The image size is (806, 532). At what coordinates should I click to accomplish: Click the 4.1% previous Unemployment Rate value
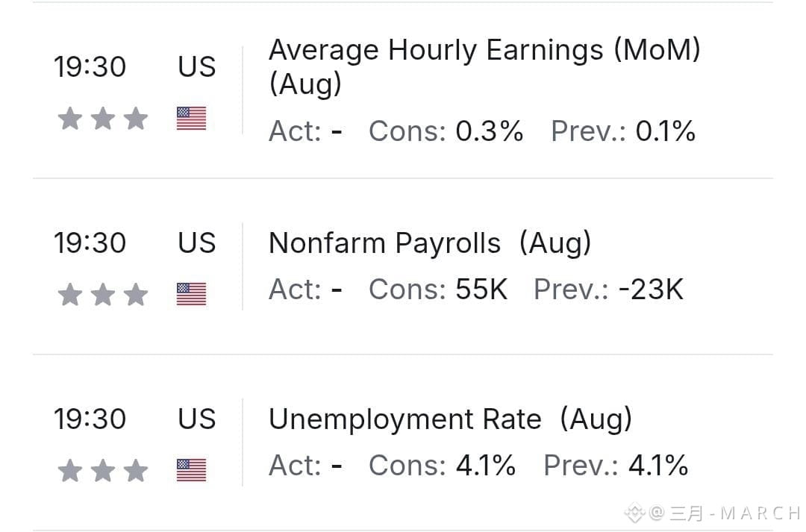658,465
